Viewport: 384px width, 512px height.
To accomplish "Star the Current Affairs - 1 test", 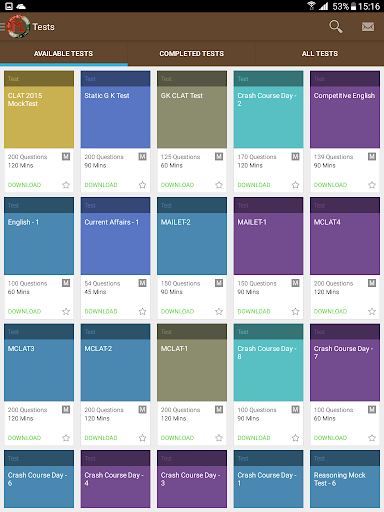I will coord(142,311).
